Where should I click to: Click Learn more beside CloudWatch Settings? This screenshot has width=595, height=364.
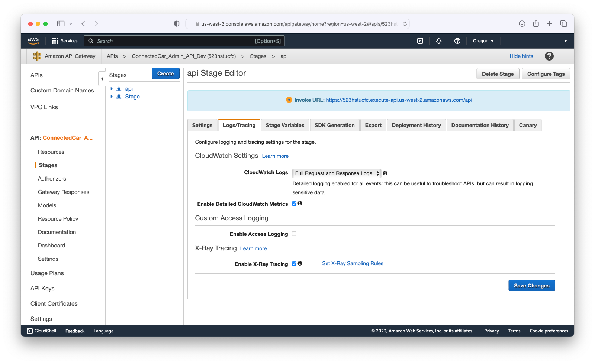275,156
